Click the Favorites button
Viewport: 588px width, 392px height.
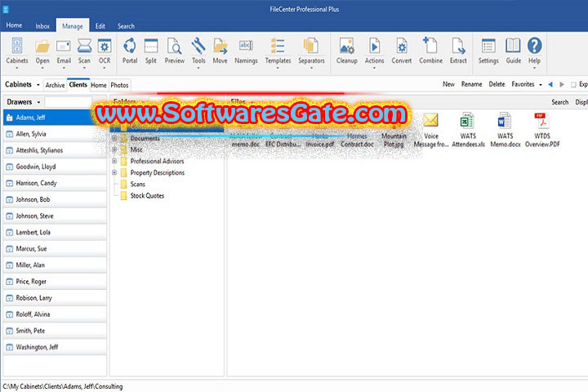tap(523, 84)
